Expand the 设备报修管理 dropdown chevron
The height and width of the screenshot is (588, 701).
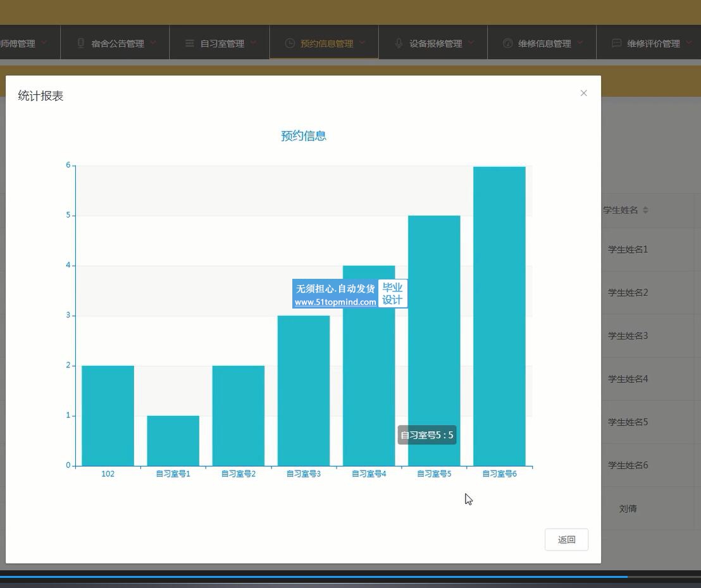[471, 42]
